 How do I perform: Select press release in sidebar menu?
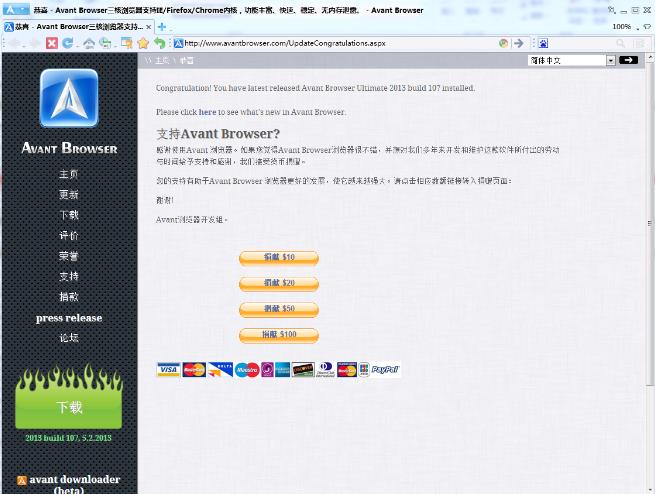(x=68, y=318)
